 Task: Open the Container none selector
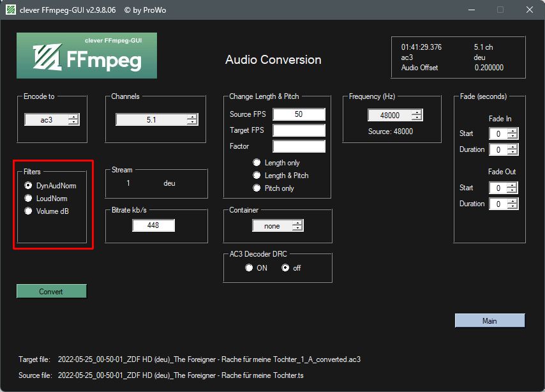pos(278,226)
